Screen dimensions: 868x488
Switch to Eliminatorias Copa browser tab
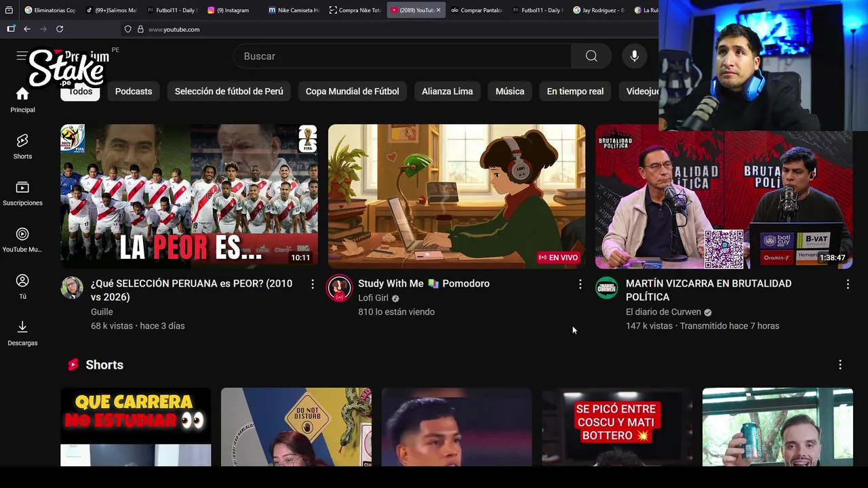(50, 10)
